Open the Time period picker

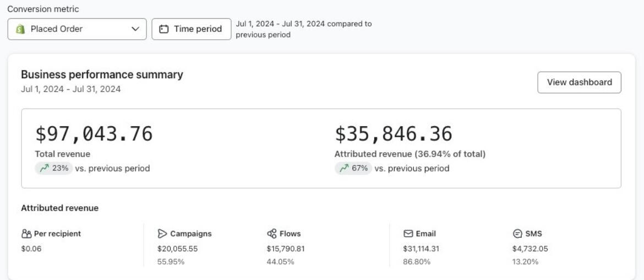191,29
